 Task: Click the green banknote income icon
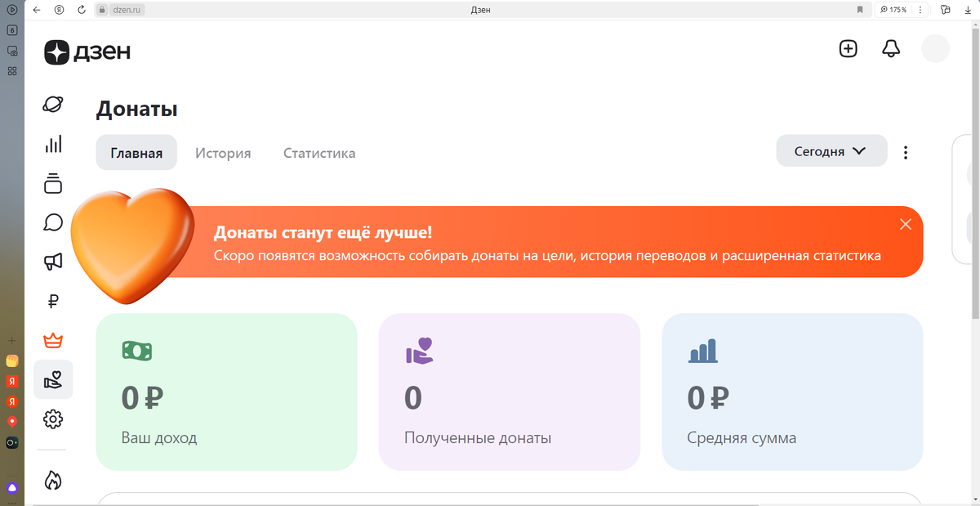point(136,351)
